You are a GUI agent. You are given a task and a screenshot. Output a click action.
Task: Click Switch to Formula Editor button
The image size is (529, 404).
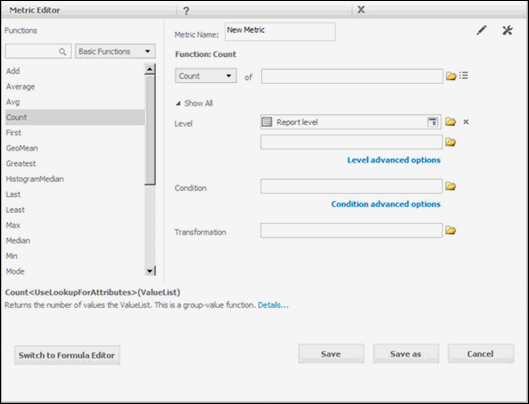tap(67, 355)
